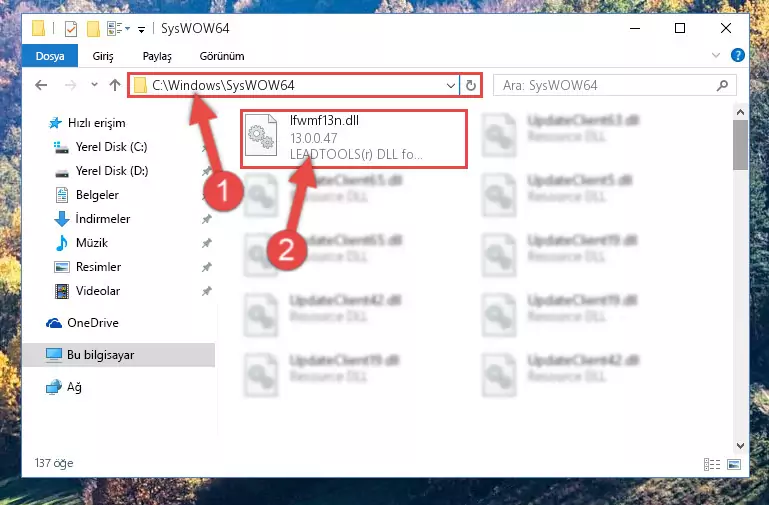
Task: Click the New folder icon in quick access toolbar
Action: tap(93, 29)
